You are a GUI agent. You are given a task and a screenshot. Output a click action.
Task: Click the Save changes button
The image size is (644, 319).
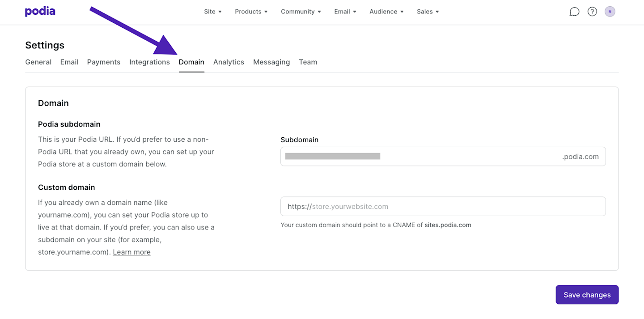pos(587,295)
